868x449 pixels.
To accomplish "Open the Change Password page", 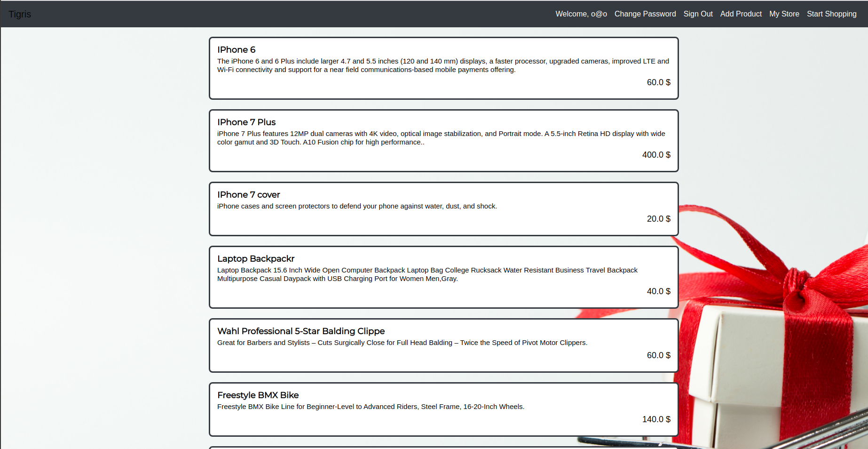I will (x=645, y=14).
